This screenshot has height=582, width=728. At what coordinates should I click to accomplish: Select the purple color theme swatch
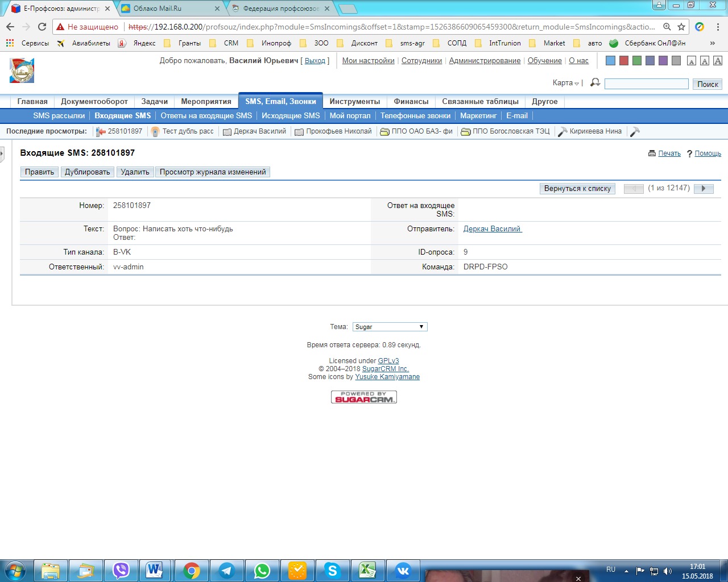pos(663,61)
